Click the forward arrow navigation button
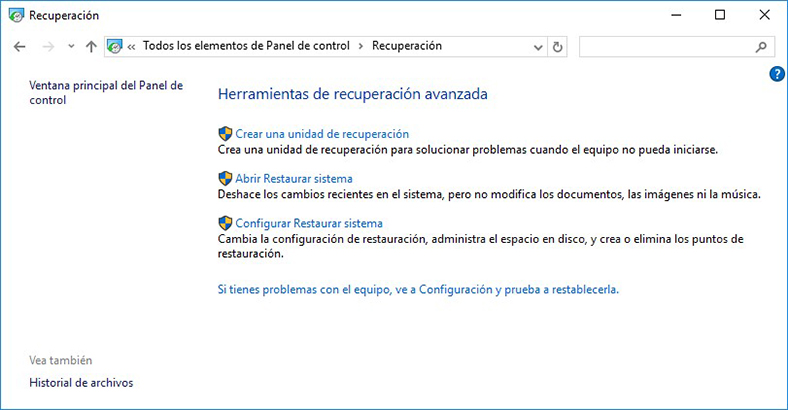The image size is (788, 410). point(48,47)
